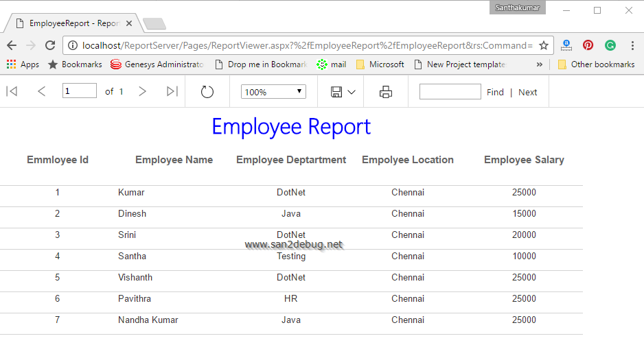Image resolution: width=644 pixels, height=358 pixels.
Task: Open the Pinterest extension icon
Action: (x=588, y=45)
